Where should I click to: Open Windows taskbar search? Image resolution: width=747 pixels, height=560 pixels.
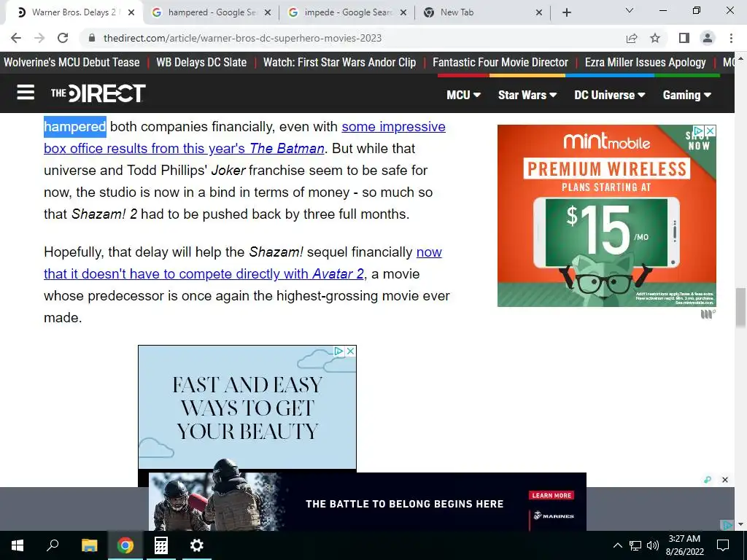click(53, 545)
